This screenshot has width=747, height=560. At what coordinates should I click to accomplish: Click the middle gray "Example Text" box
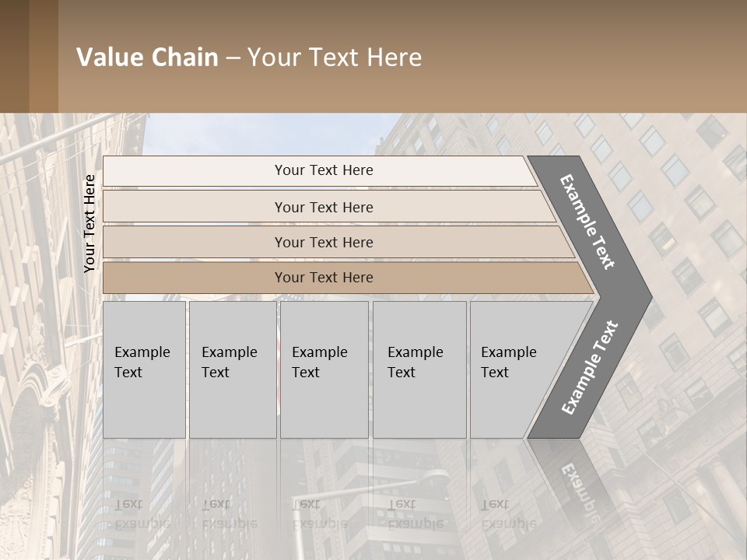click(x=324, y=369)
